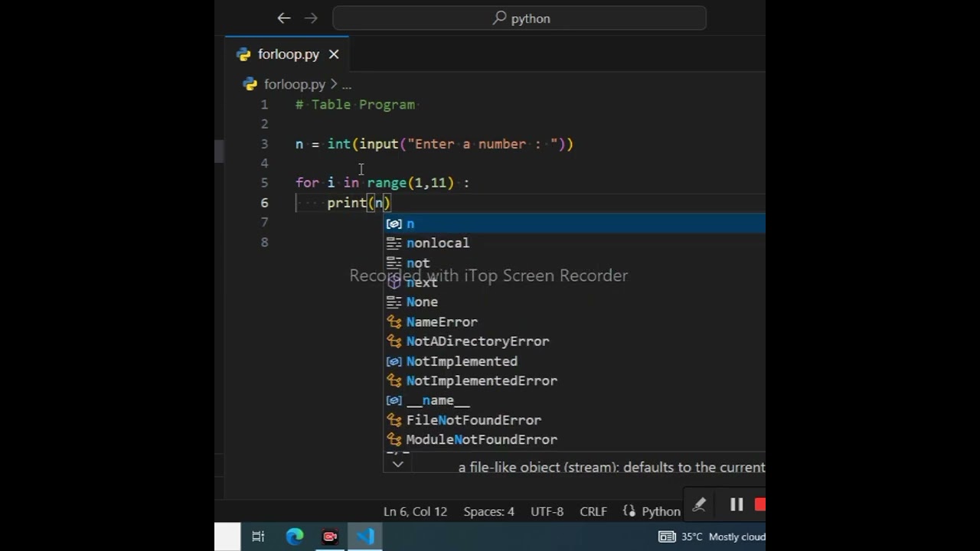Viewport: 980px width, 551px height.
Task: Pick 'None' keyword suggestion
Action: [422, 302]
